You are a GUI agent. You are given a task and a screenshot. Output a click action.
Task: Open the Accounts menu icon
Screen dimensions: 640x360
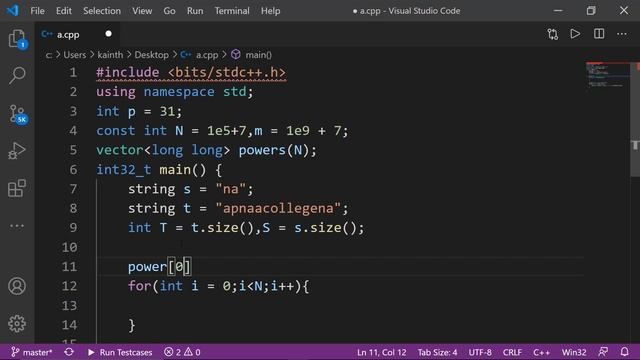pyautogui.click(x=17, y=286)
